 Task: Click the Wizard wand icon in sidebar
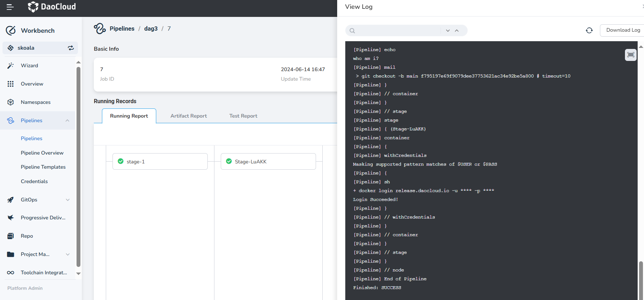point(11,65)
